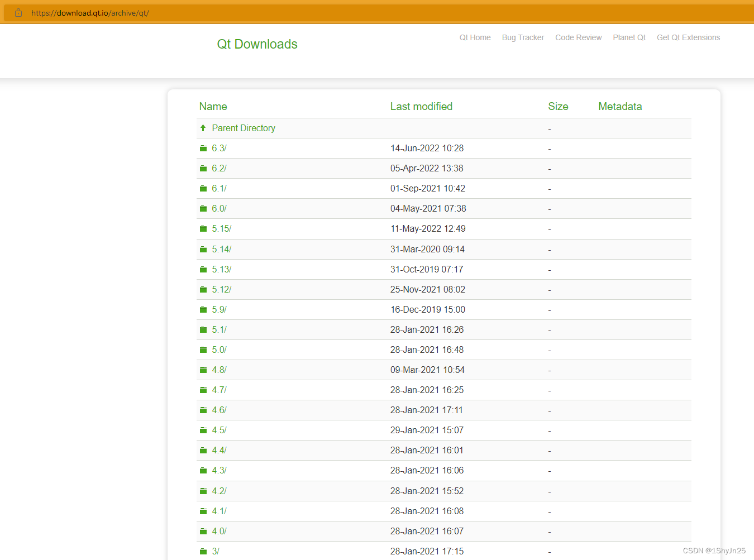754x560 pixels.
Task: Open the 4.7/ directory link
Action: pos(219,390)
